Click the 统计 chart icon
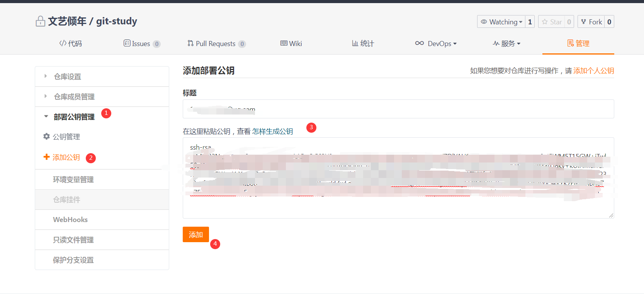The image size is (644, 294). click(x=355, y=43)
